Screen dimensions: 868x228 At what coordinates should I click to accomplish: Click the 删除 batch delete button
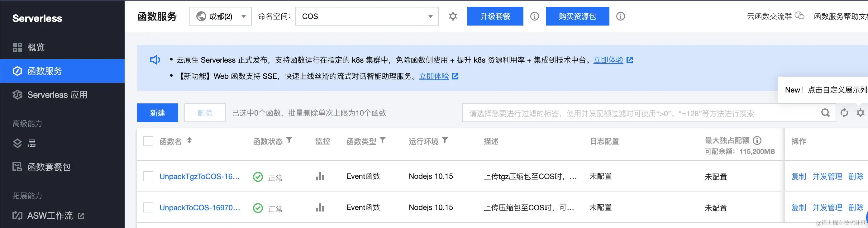pyautogui.click(x=205, y=113)
